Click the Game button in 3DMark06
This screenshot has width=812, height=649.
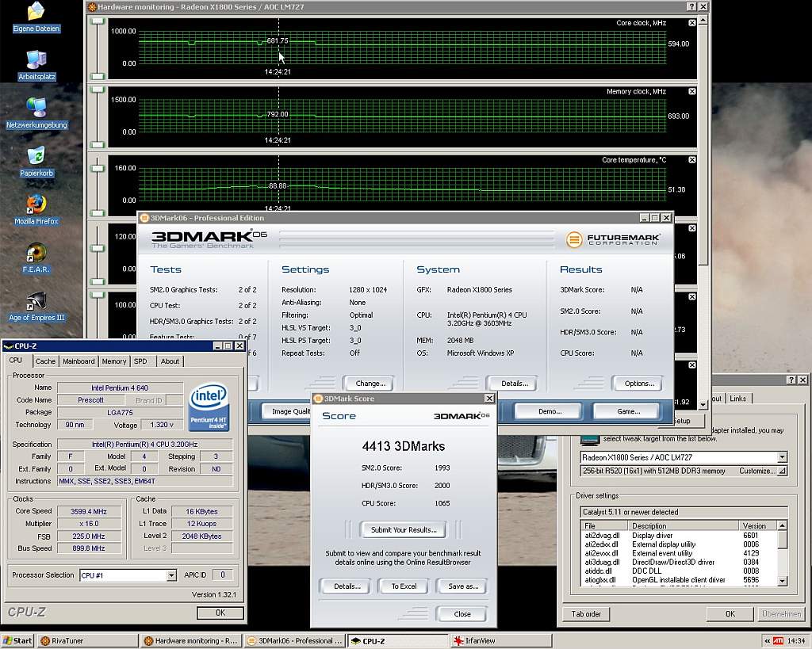coord(628,411)
